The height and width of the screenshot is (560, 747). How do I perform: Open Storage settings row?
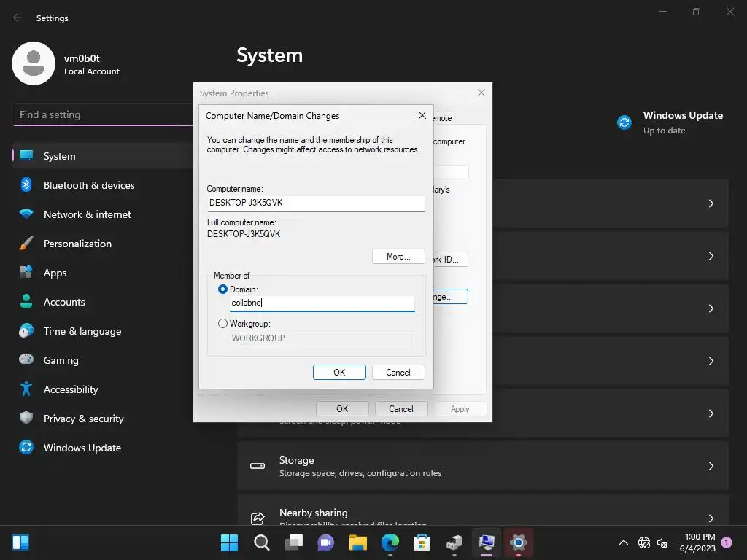(483, 466)
